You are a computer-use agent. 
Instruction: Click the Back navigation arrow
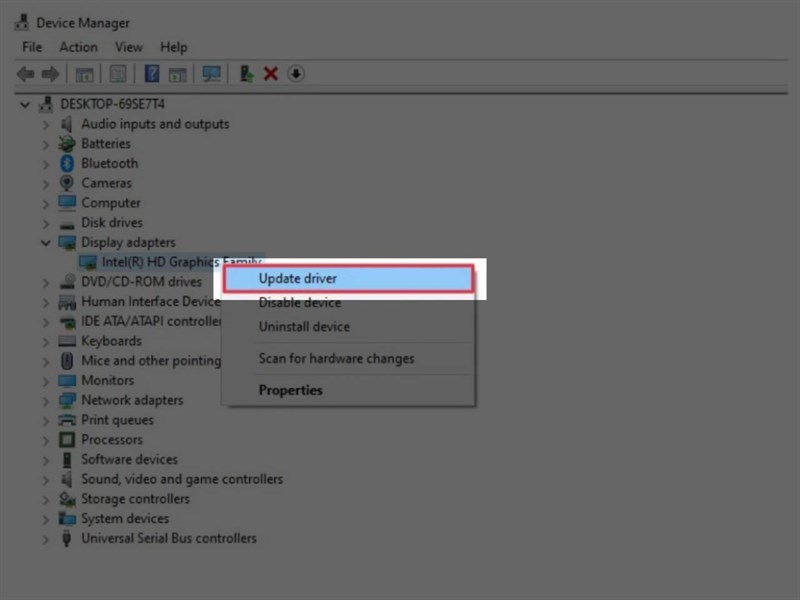click(x=25, y=74)
